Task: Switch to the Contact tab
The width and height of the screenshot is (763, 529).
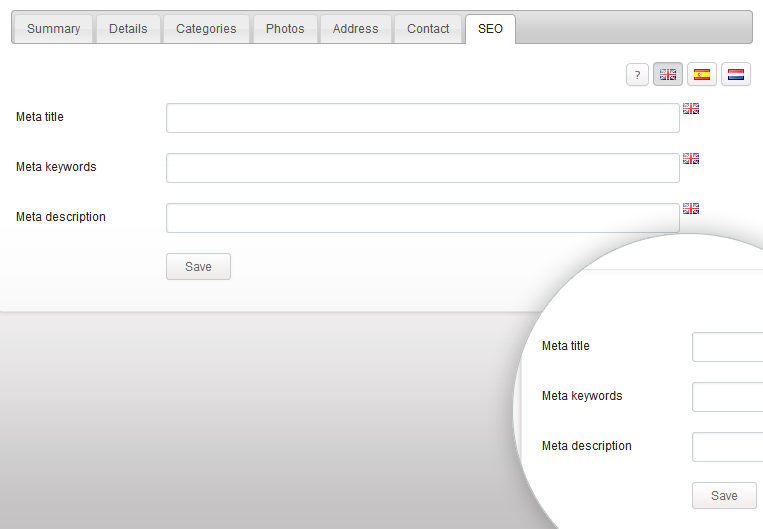Action: tap(428, 29)
